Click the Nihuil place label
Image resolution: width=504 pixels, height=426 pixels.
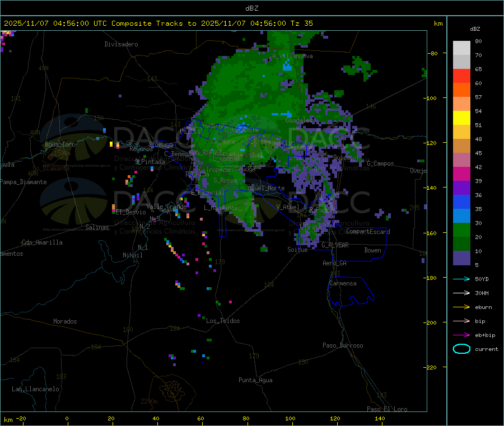132,255
